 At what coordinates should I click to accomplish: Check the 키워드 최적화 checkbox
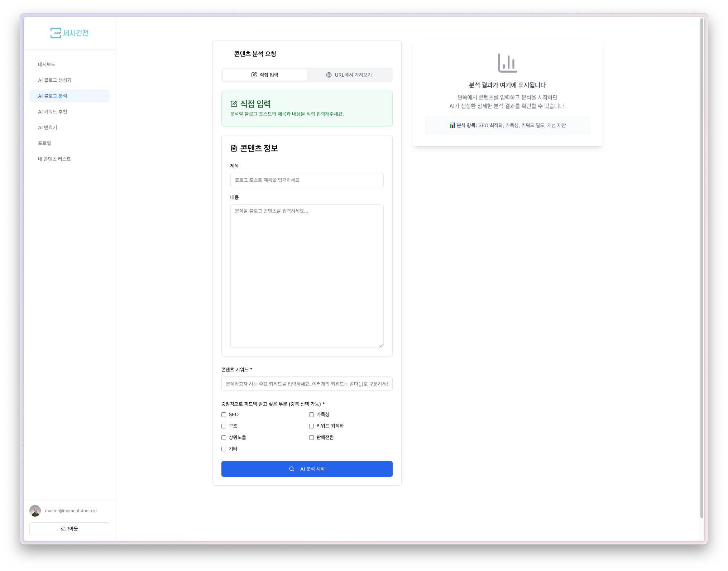[311, 426]
